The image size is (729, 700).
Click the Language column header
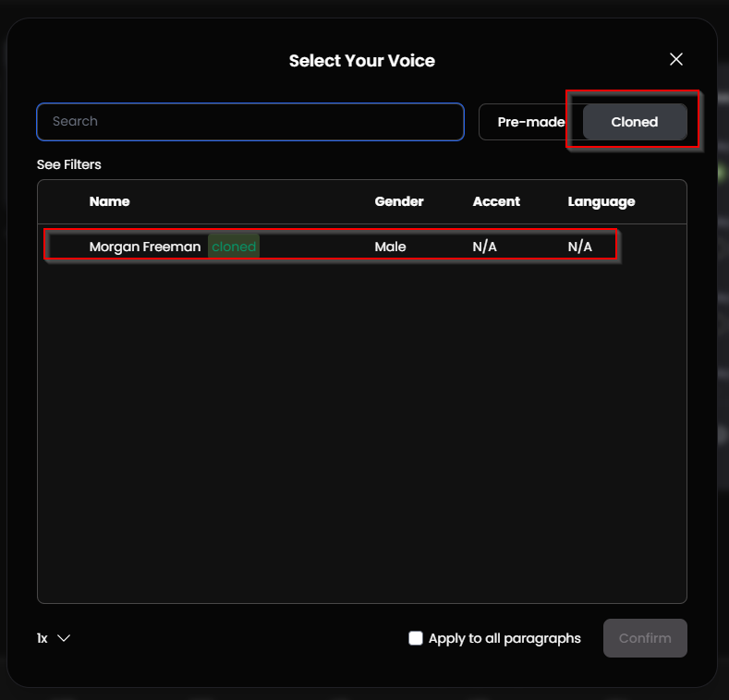click(x=601, y=201)
